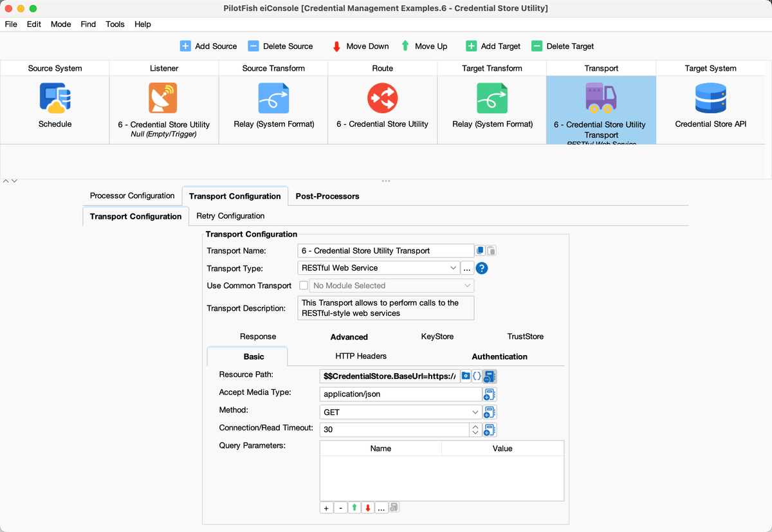Click the Add Source plus icon
Viewport: 772px width, 532px height.
(185, 46)
